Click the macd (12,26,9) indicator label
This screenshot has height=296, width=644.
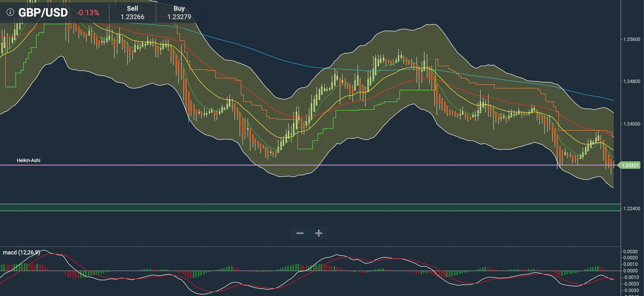(x=21, y=252)
